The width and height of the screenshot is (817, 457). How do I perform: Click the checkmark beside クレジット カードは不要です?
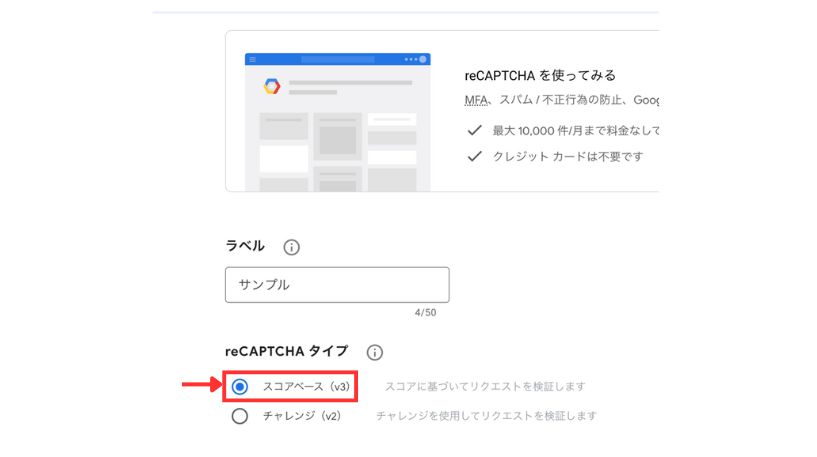click(474, 156)
